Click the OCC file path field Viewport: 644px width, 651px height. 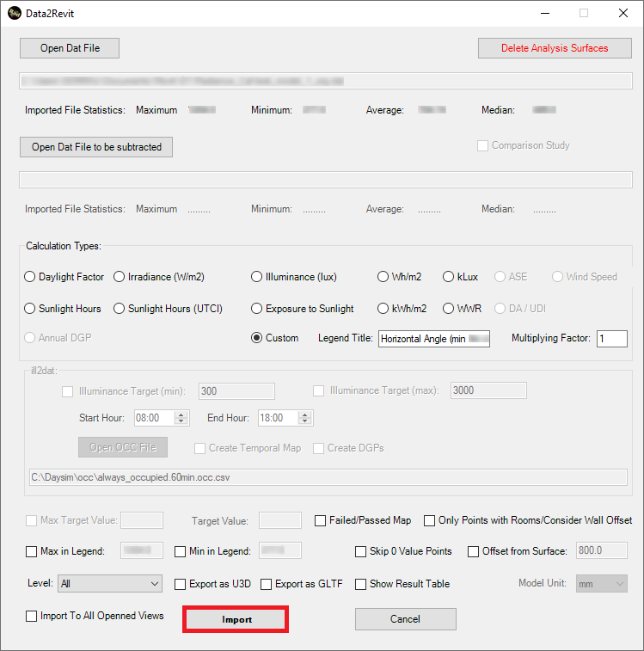(328, 477)
